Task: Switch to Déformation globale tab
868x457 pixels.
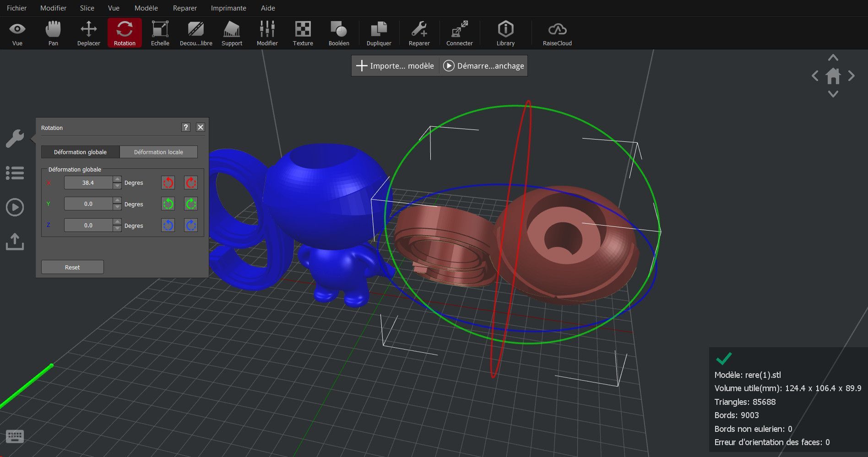Action: (80, 152)
